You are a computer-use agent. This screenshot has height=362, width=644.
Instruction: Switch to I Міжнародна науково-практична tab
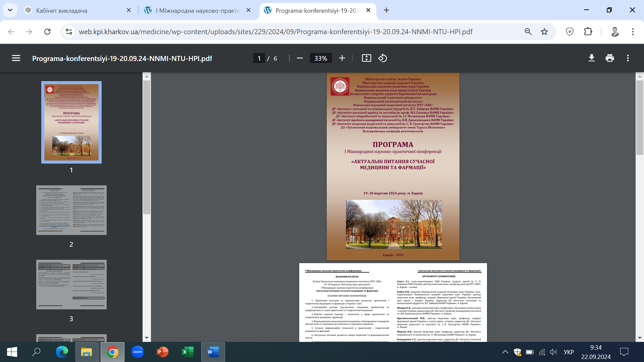(198, 10)
